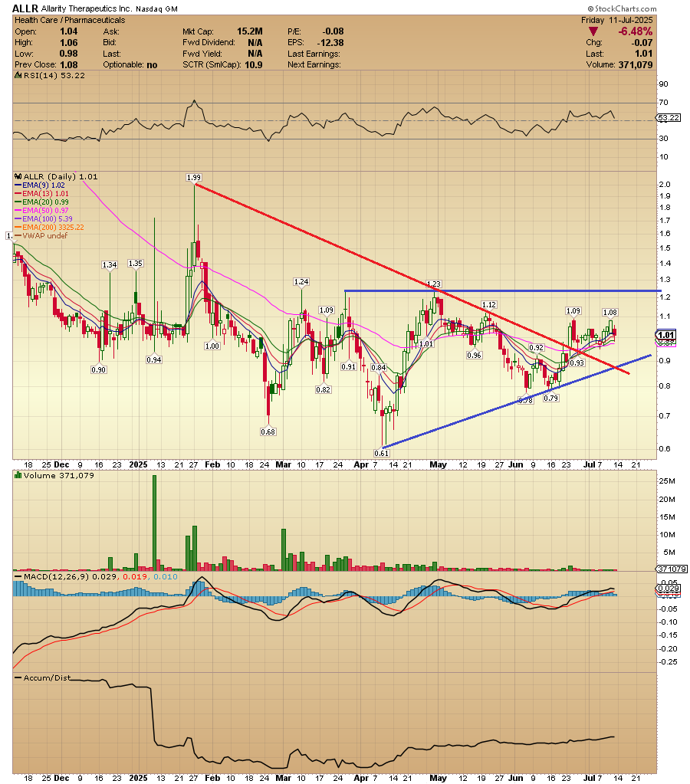Click the 0.61 low label in April
The width and height of the screenshot is (690, 784).
pos(381,454)
